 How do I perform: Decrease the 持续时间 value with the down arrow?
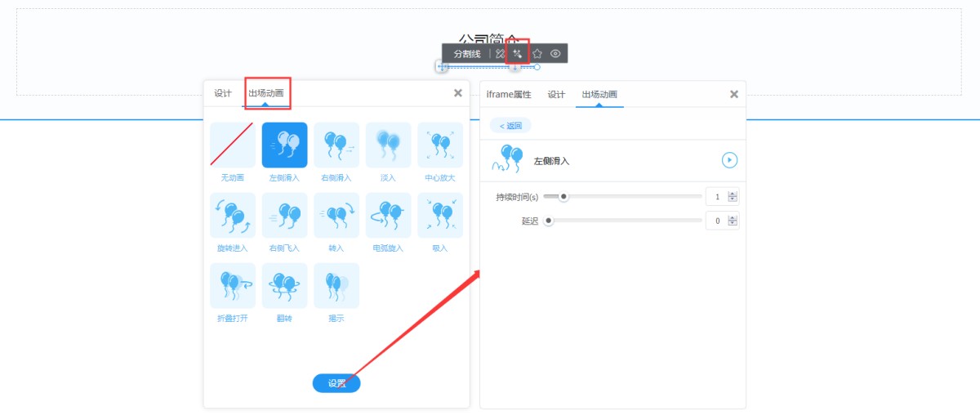pos(733,200)
